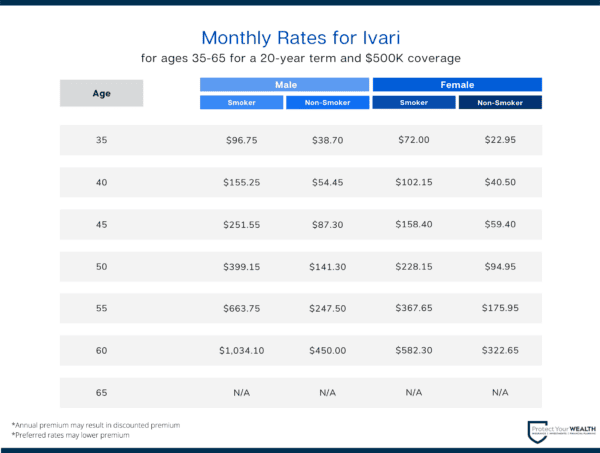The width and height of the screenshot is (600, 453).
Task: Select the Male column group header
Action: (285, 85)
